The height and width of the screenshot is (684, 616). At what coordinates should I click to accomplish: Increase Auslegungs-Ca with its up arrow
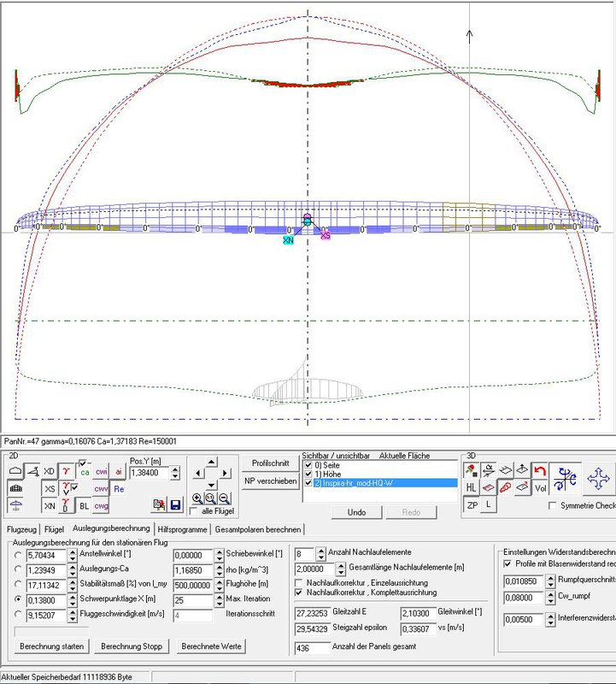coord(73,567)
